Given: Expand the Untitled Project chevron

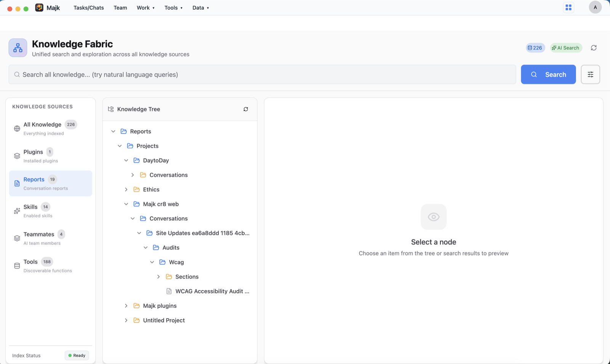Looking at the screenshot, I should click(x=126, y=320).
